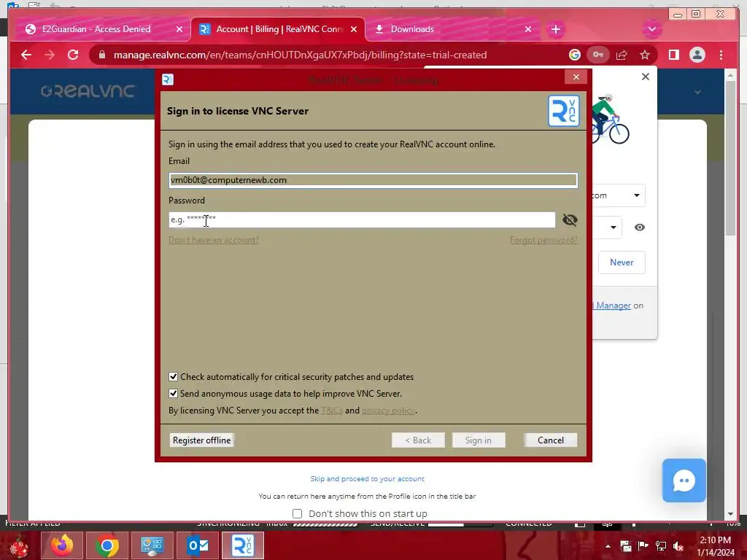The image size is (747, 560).
Task: Click the address bar URL
Action: (x=300, y=55)
